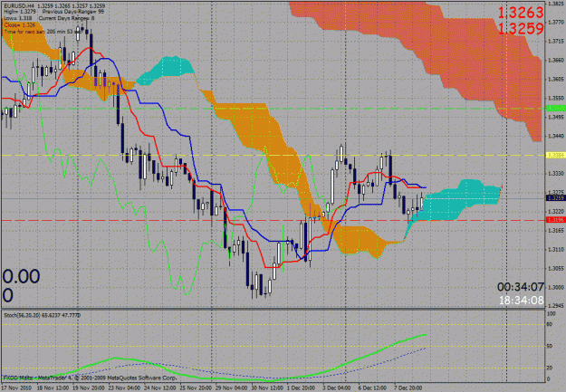The height and width of the screenshot is (392, 566).
Task: Click the "1 Dec 20:00" time axis label
Action: click(x=301, y=388)
